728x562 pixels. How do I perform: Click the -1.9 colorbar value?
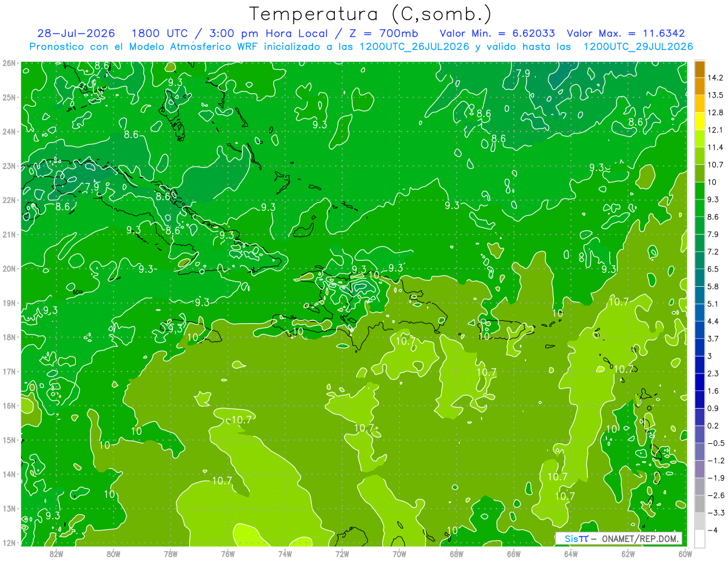[x=715, y=478]
